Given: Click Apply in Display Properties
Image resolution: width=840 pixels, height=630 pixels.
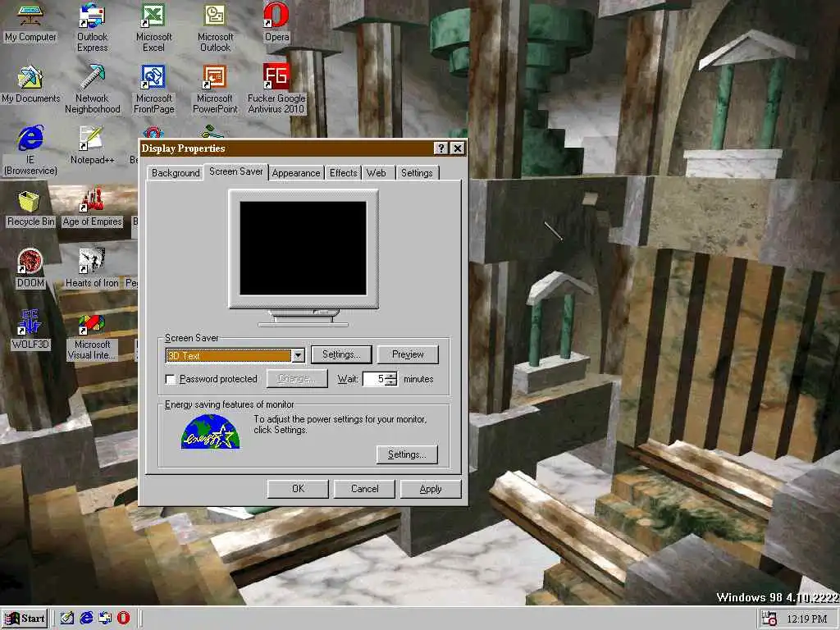Looking at the screenshot, I should [431, 489].
